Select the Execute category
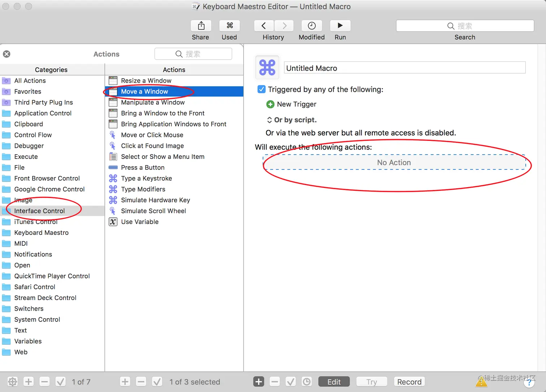The width and height of the screenshot is (546, 392). point(52,156)
